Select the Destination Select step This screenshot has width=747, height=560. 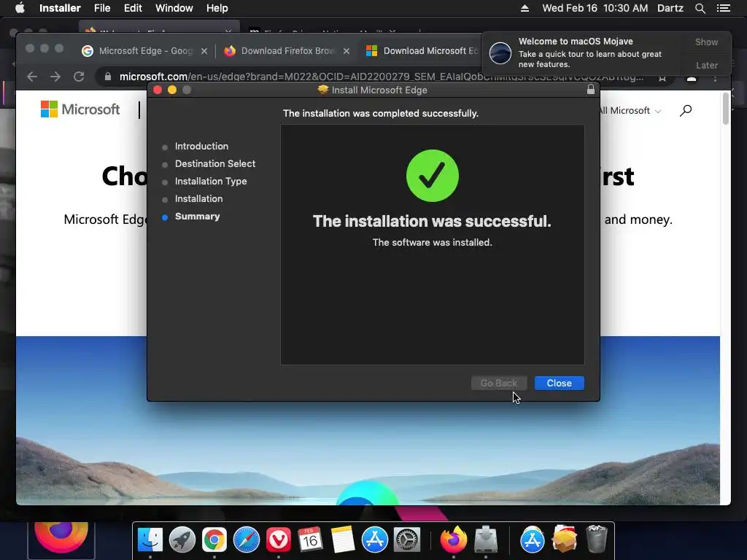point(215,164)
